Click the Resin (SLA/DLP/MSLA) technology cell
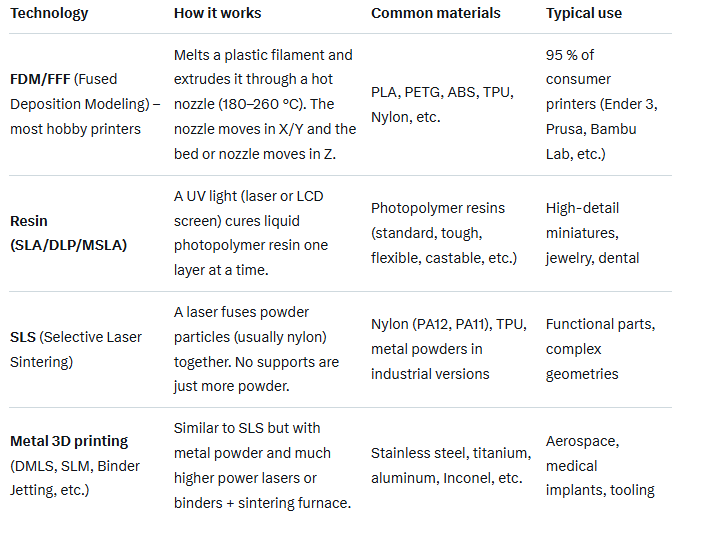 [68, 233]
